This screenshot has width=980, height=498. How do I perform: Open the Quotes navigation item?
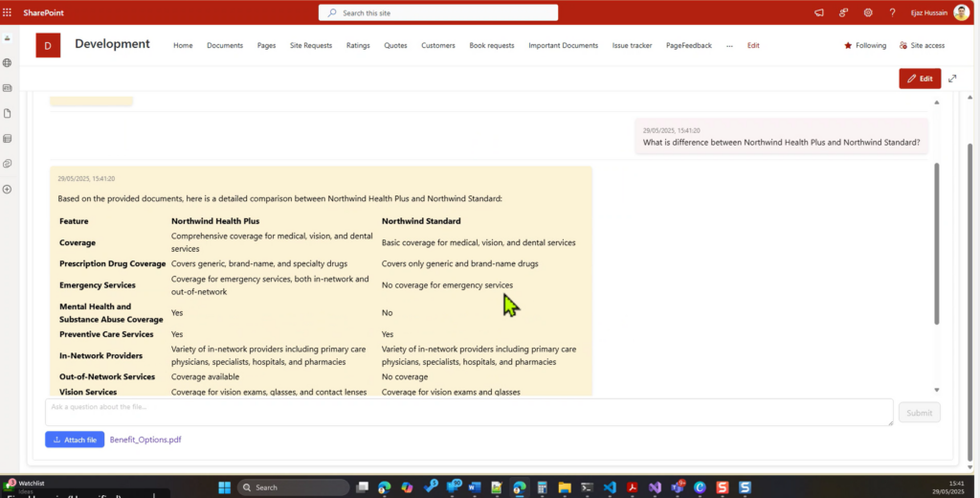395,46
